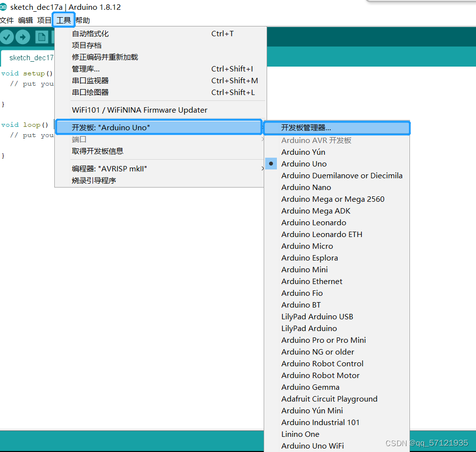Open 串口绘图器 serial plotter
Screen dimensions: 476x452
tap(160, 93)
